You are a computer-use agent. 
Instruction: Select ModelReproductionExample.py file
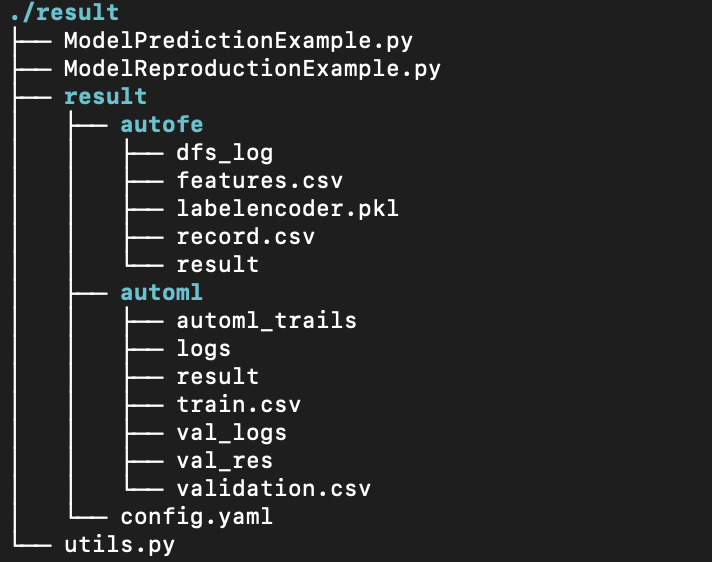(x=252, y=69)
